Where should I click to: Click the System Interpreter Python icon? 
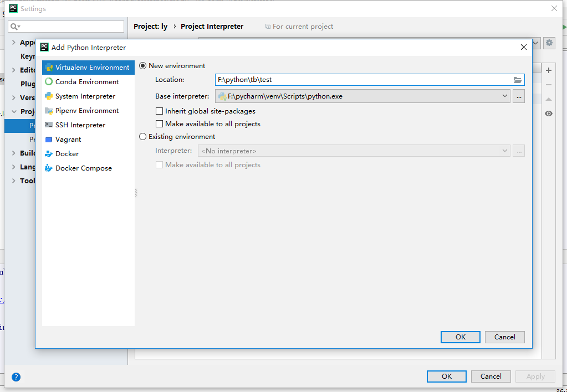49,96
